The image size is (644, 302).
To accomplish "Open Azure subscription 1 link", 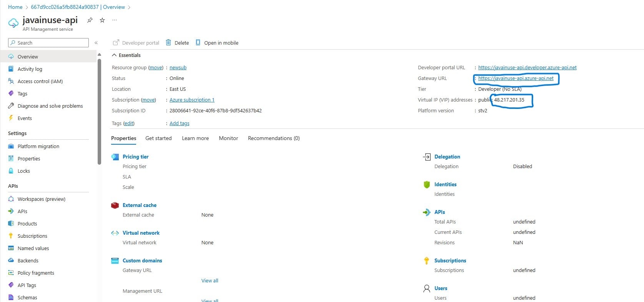I will [x=192, y=100].
